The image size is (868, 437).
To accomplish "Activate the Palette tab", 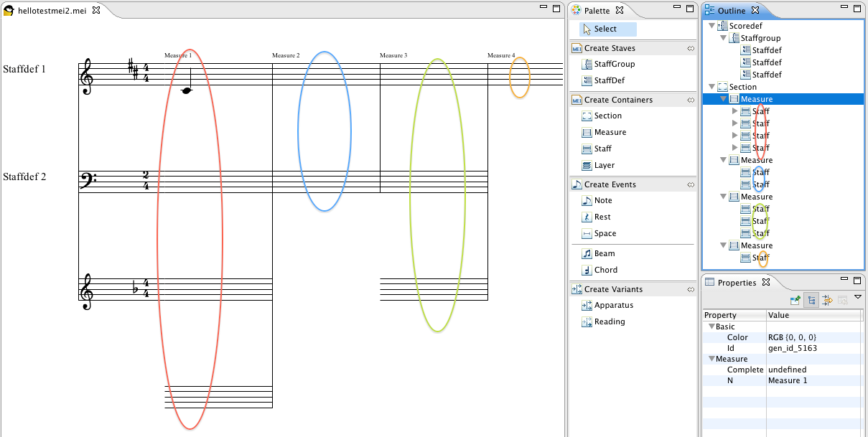I will (597, 11).
